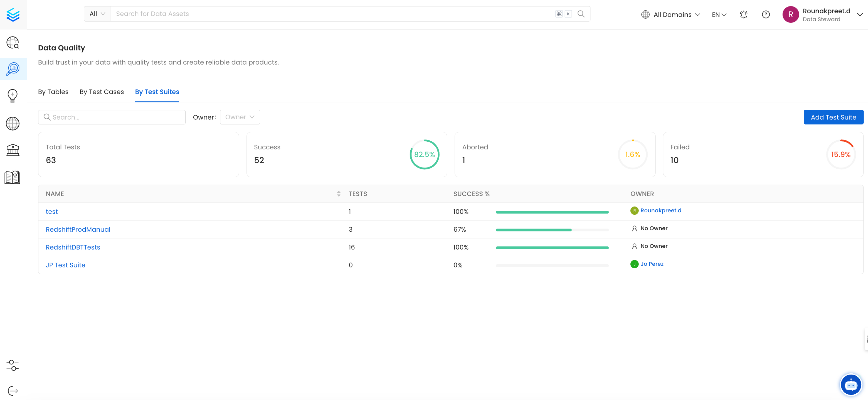The width and height of the screenshot is (868, 417).
Task: Click the tests count 16 for RedshiftDBTTests
Action: [x=351, y=247]
